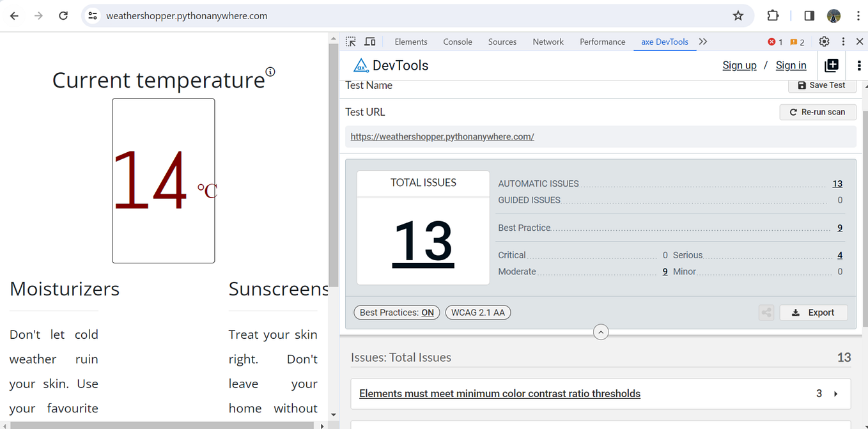
Task: Switch to the Console tab
Action: 457,41
